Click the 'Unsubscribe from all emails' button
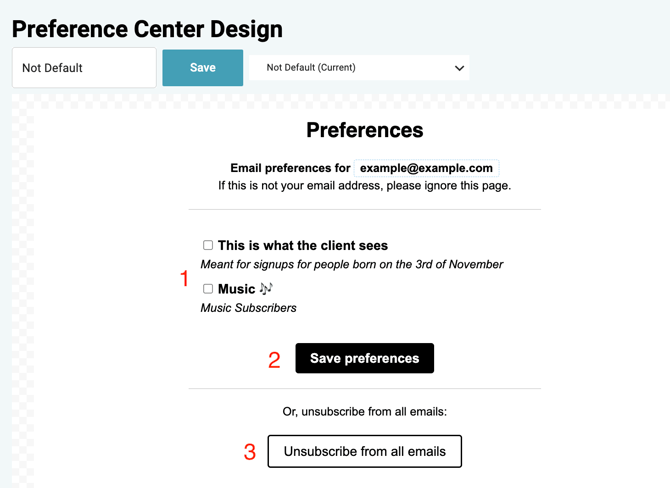Image resolution: width=670 pixels, height=488 pixels. [x=364, y=451]
